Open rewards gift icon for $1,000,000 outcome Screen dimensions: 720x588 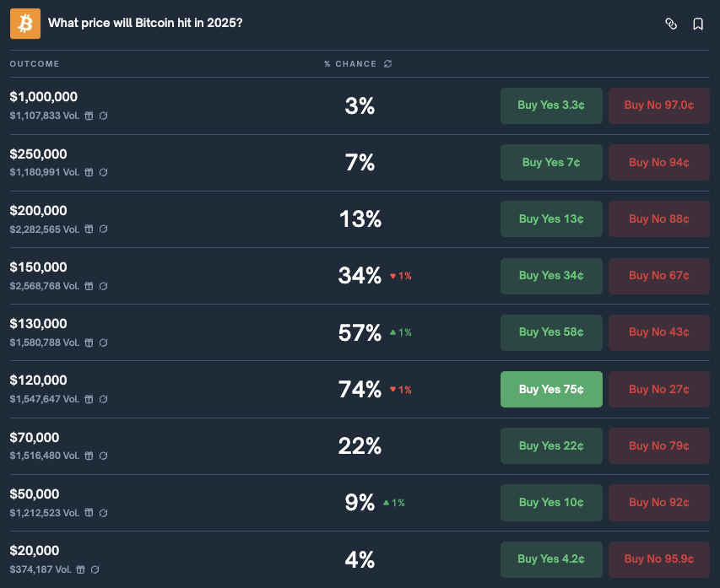coord(89,116)
